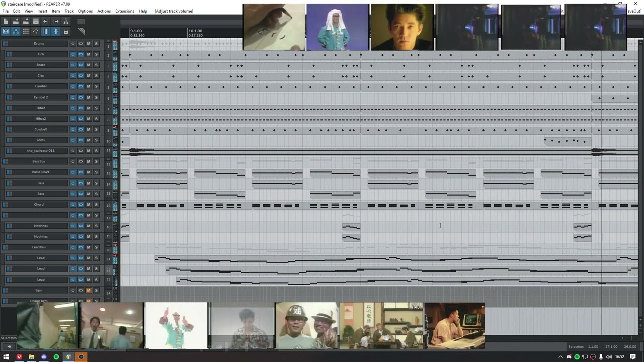
Task: Mute the Lead Bus track
Action: (x=89, y=247)
